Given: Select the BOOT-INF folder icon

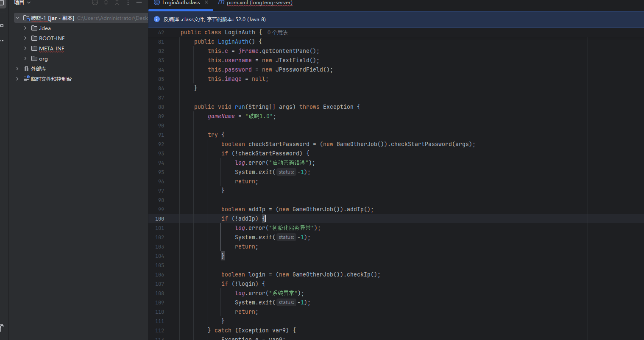Looking at the screenshot, I should (34, 38).
